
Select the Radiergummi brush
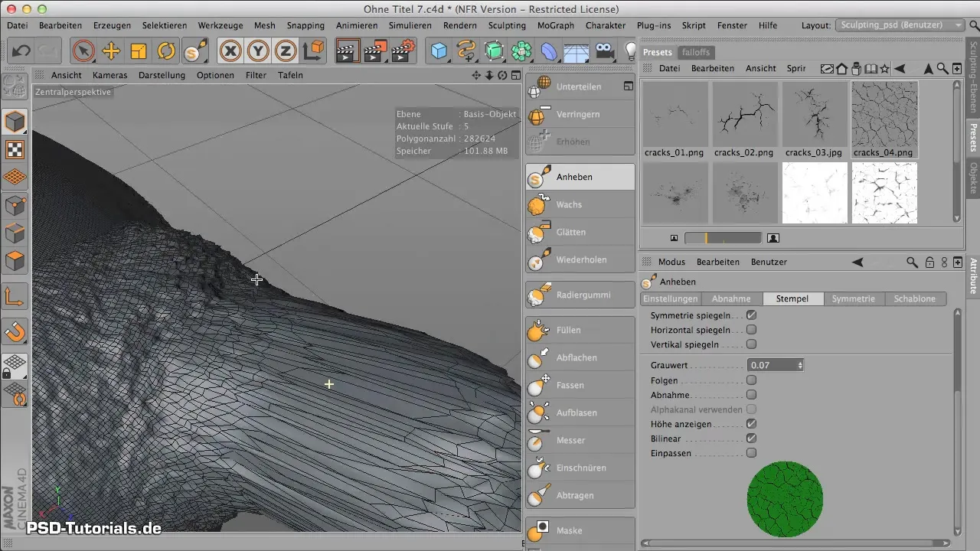[x=580, y=295]
